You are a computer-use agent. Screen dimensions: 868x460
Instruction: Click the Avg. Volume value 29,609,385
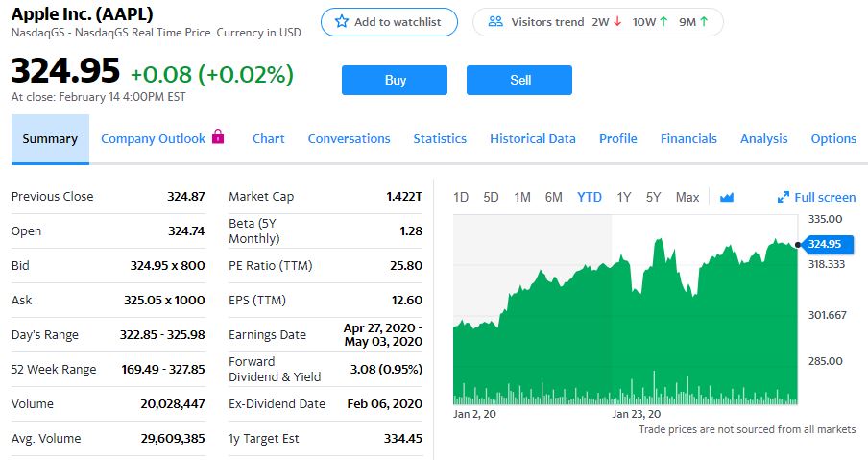click(x=173, y=439)
